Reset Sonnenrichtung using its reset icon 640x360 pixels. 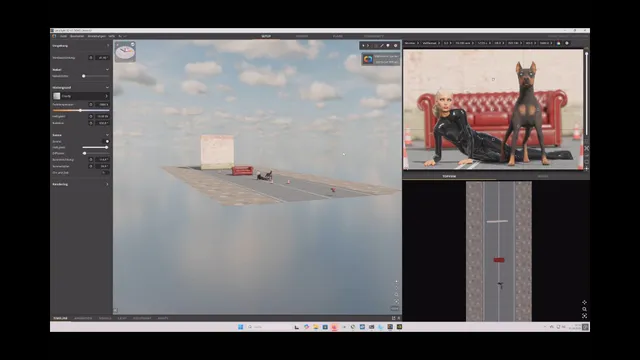tap(91, 160)
